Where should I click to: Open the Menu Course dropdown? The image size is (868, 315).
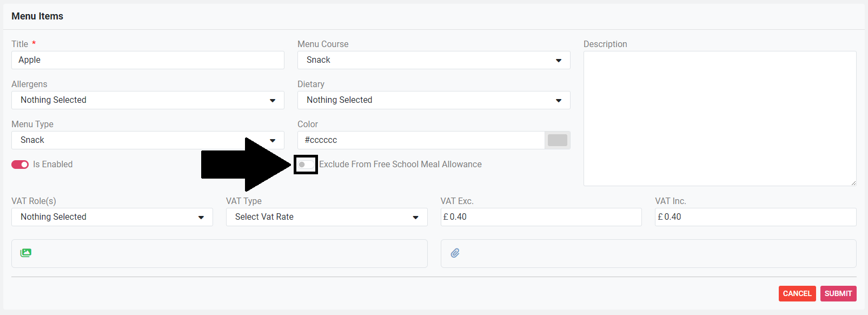click(x=434, y=60)
